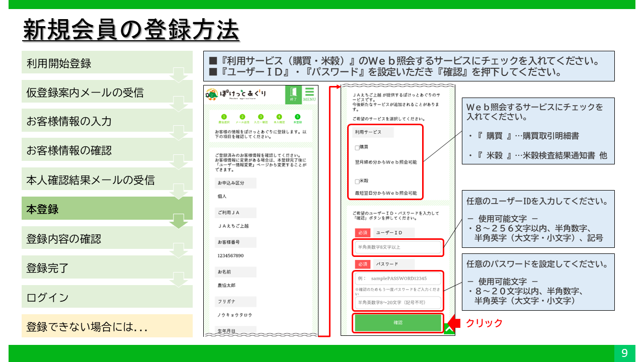Click the scroll-to-top arrow icon
This screenshot has width=644, height=362.
449,329
